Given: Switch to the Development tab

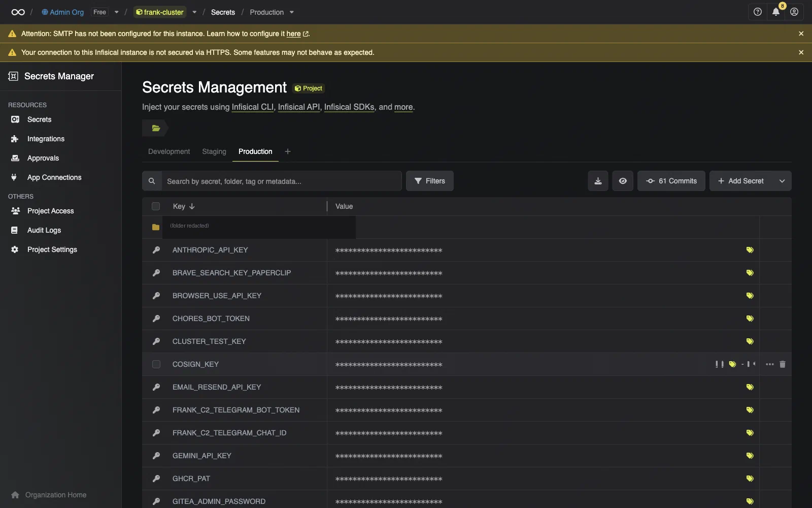Looking at the screenshot, I should [169, 151].
